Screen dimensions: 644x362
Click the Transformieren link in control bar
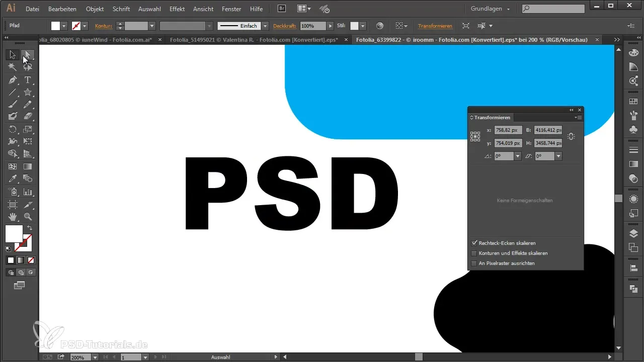(x=435, y=26)
